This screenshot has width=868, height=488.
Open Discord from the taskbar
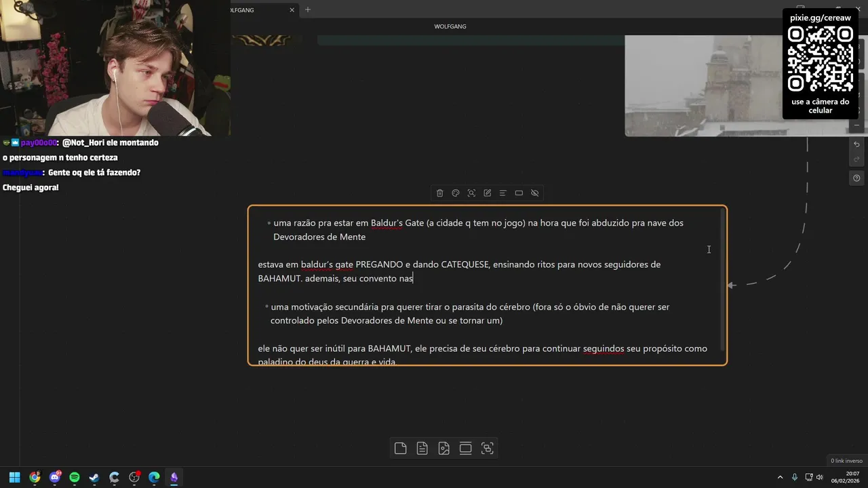(x=55, y=477)
